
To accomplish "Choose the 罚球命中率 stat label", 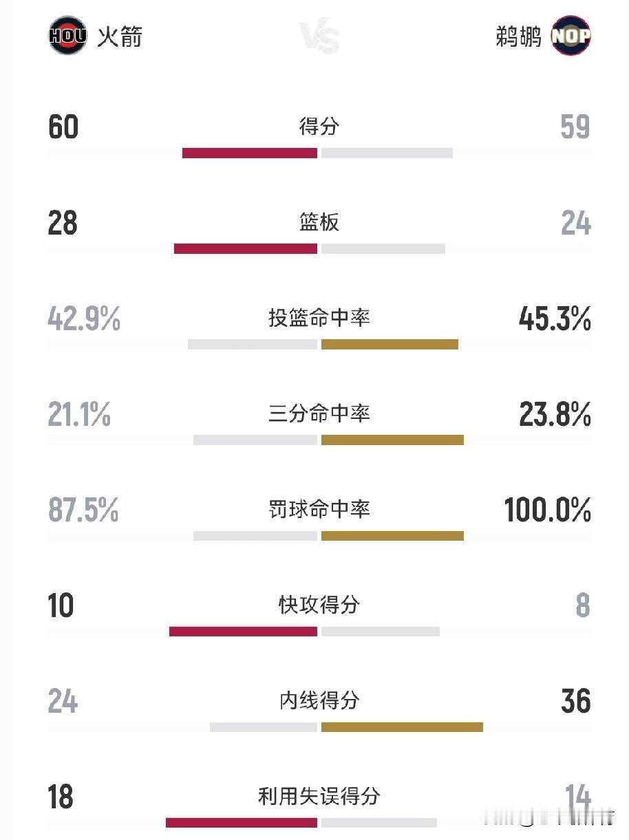I will pyautogui.click(x=319, y=509).
